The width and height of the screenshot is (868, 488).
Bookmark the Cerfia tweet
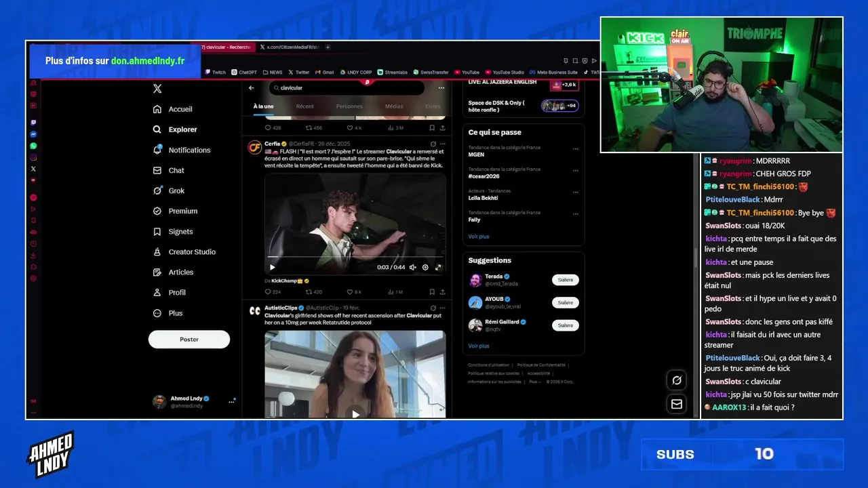click(432, 292)
